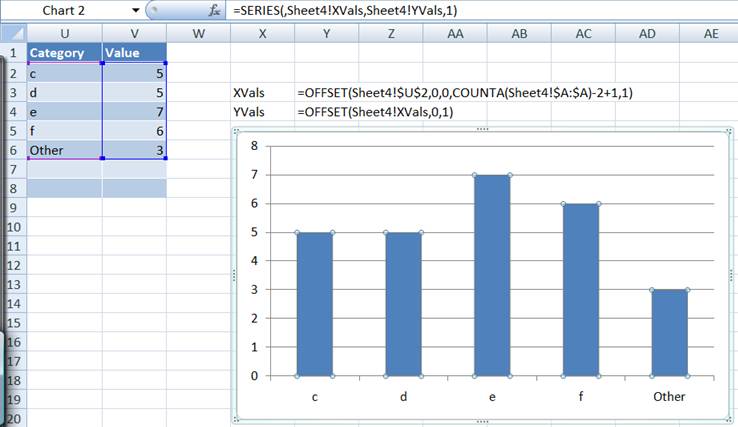Viewport: 738px width, 427px height.
Task: Click the Insert Function fx icon
Action: tap(214, 10)
